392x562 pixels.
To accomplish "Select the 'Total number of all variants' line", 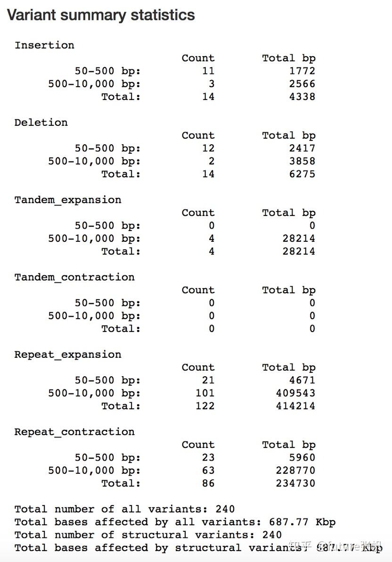I will pyautogui.click(x=124, y=509).
